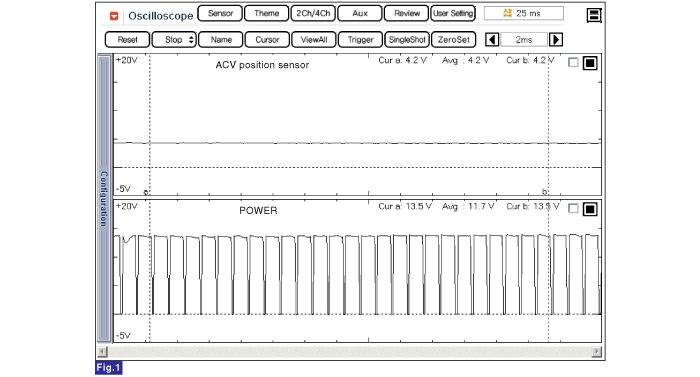
Task: Click the panel layout icon at top right
Action: click(594, 15)
